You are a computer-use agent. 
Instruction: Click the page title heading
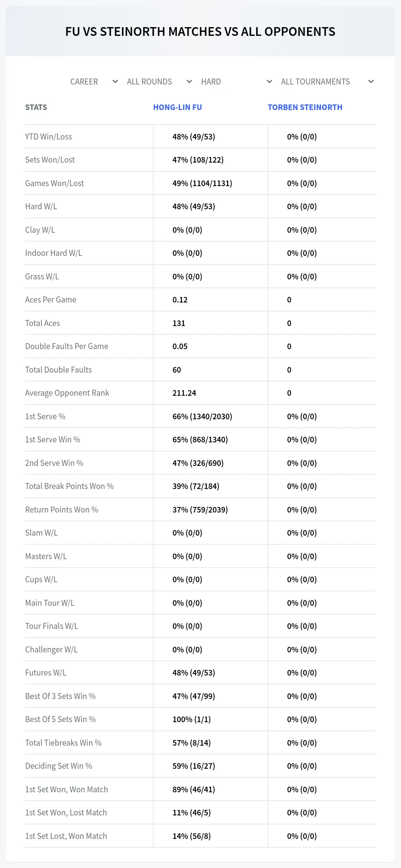pos(200,31)
